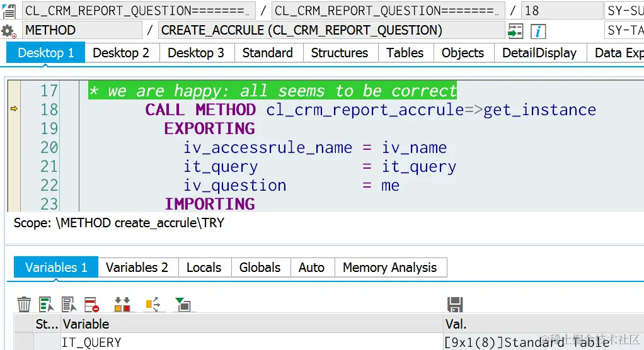Click the green select-all rows icon

tap(47, 305)
